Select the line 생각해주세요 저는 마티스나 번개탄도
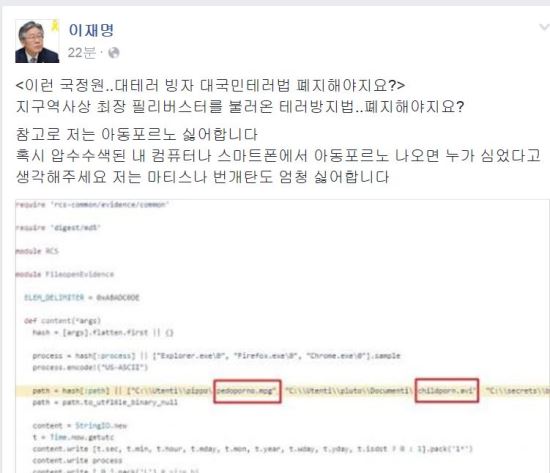 (x=202, y=176)
